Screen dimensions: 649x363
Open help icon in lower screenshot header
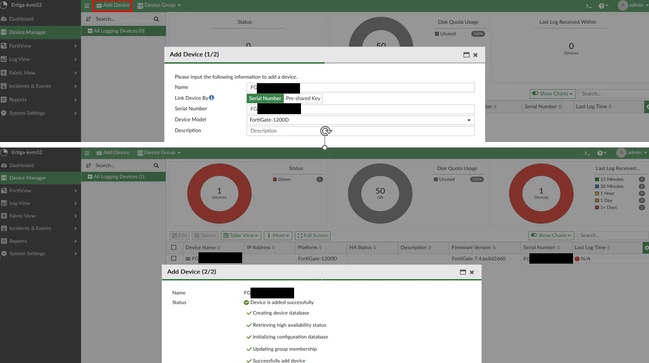601,153
